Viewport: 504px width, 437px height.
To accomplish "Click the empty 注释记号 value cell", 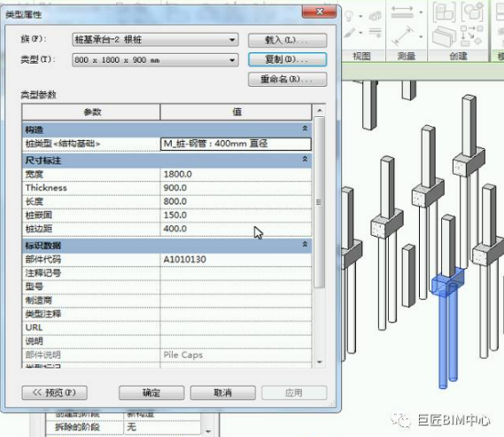I will 236,273.
